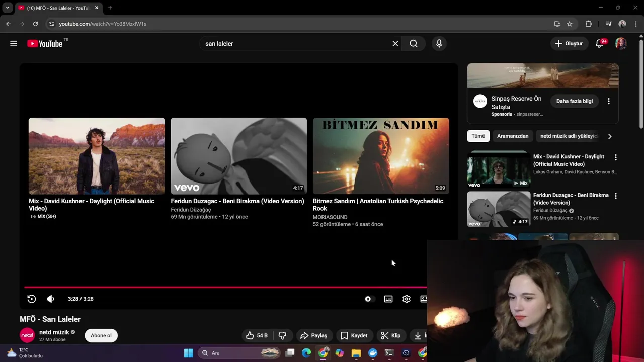Viewport: 644px width, 362px height.
Task: Select the MFÖ - Sarı Laleler browser tab
Action: [x=58, y=8]
